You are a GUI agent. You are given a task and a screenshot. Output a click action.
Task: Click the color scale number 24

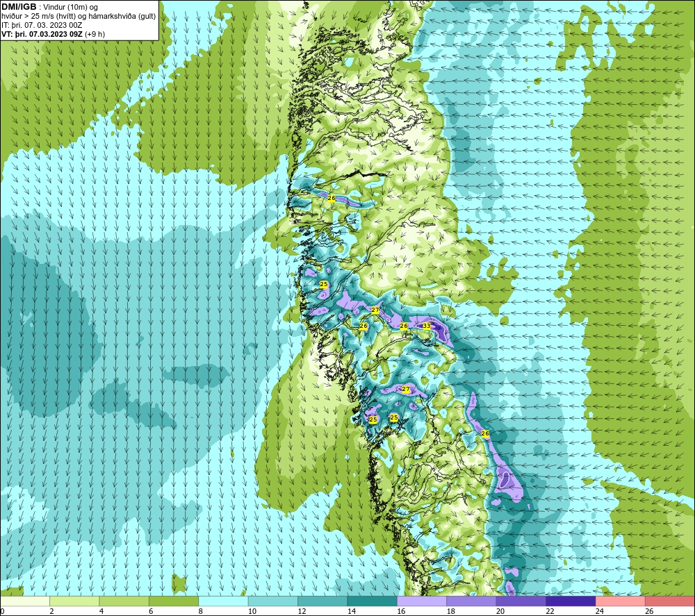[x=600, y=611]
